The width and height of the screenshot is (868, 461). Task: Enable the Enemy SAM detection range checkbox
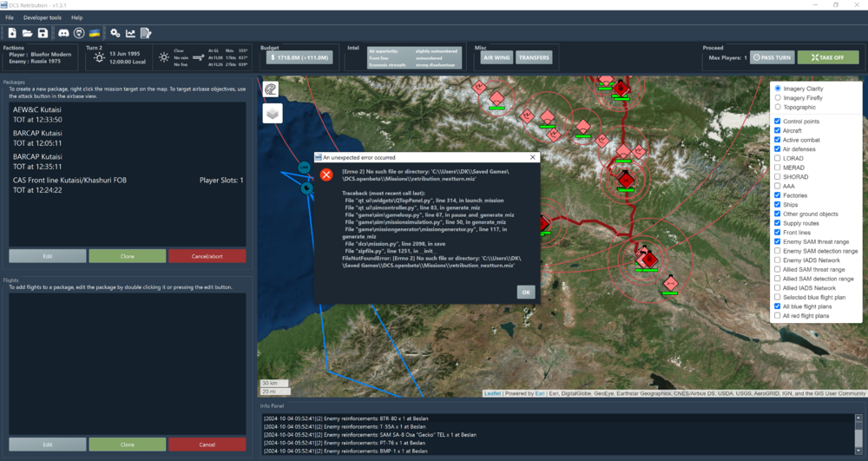[778, 251]
